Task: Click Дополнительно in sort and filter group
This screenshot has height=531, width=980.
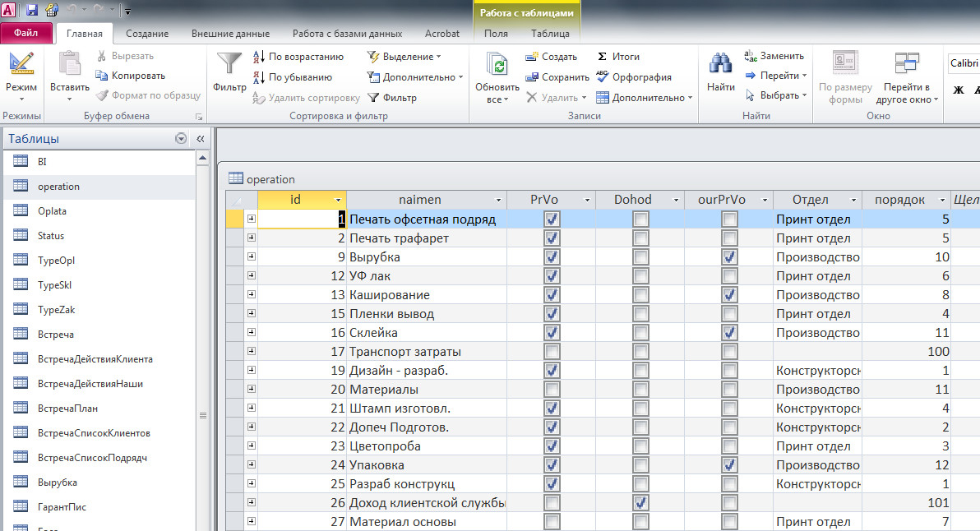Action: [415, 77]
